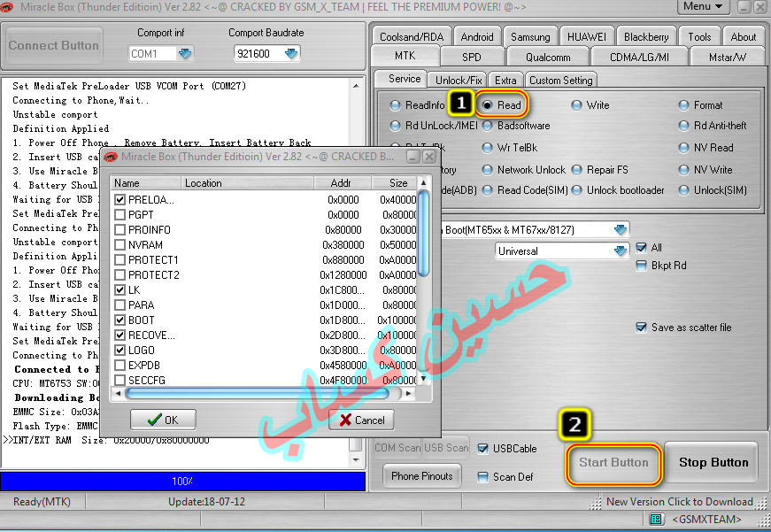The width and height of the screenshot is (771, 532).
Task: Select the Wr TelBk radio option
Action: [487, 148]
